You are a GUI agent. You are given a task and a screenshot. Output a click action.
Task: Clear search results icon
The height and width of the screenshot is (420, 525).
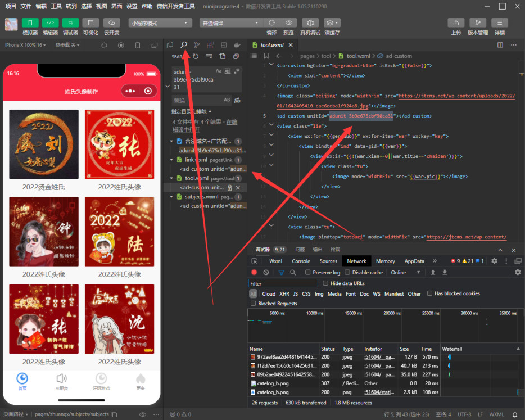pyautogui.click(x=209, y=56)
